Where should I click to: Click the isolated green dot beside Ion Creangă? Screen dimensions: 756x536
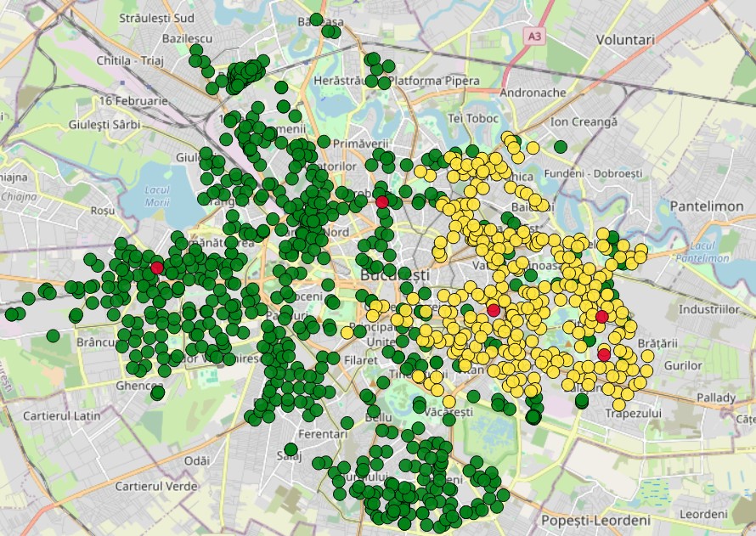click(x=560, y=147)
